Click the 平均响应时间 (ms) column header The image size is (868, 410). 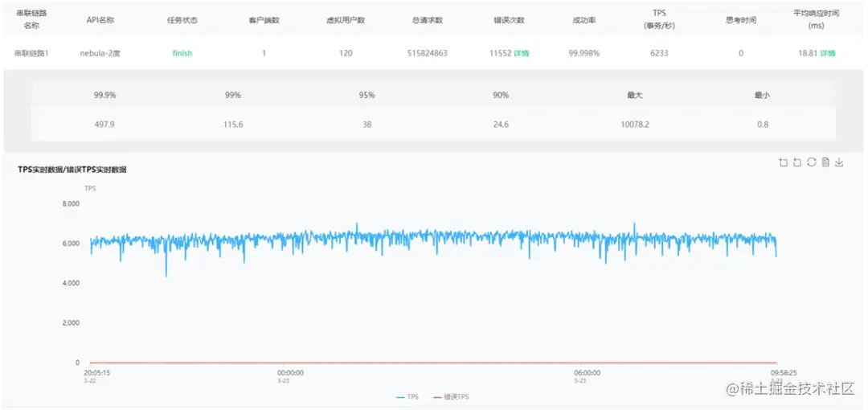coord(816,18)
